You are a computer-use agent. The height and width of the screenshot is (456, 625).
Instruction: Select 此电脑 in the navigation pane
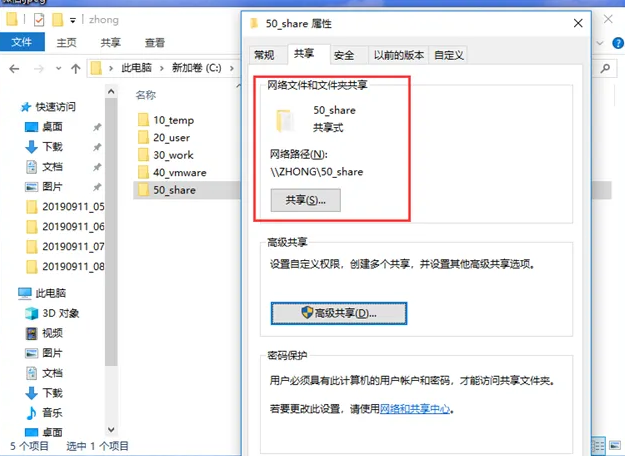click(50, 293)
